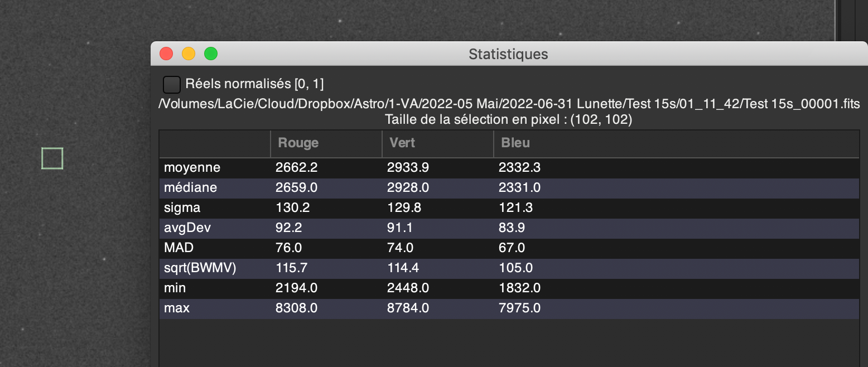Select the avgDev row
This screenshot has height=367, width=868.
[x=509, y=228]
